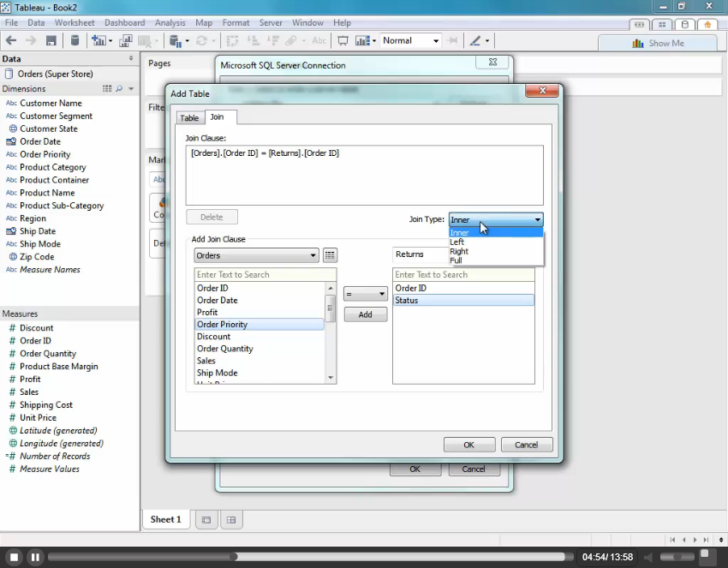
Task: Click the Abc mark labels icon
Action: pyautogui.click(x=319, y=41)
